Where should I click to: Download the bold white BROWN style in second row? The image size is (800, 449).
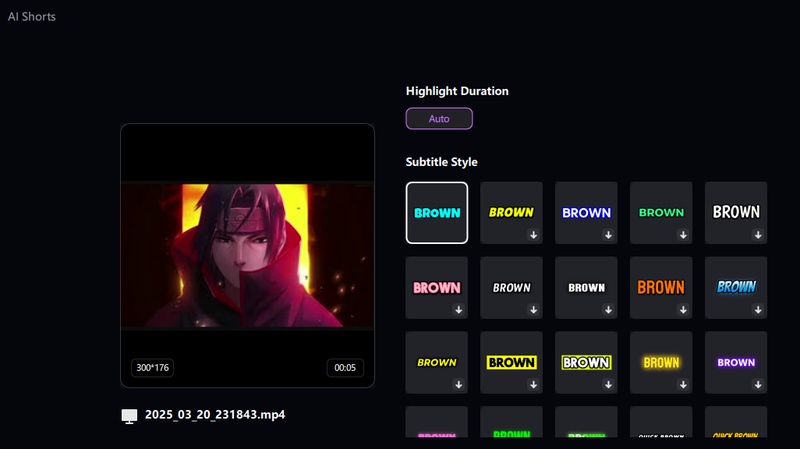coord(608,310)
